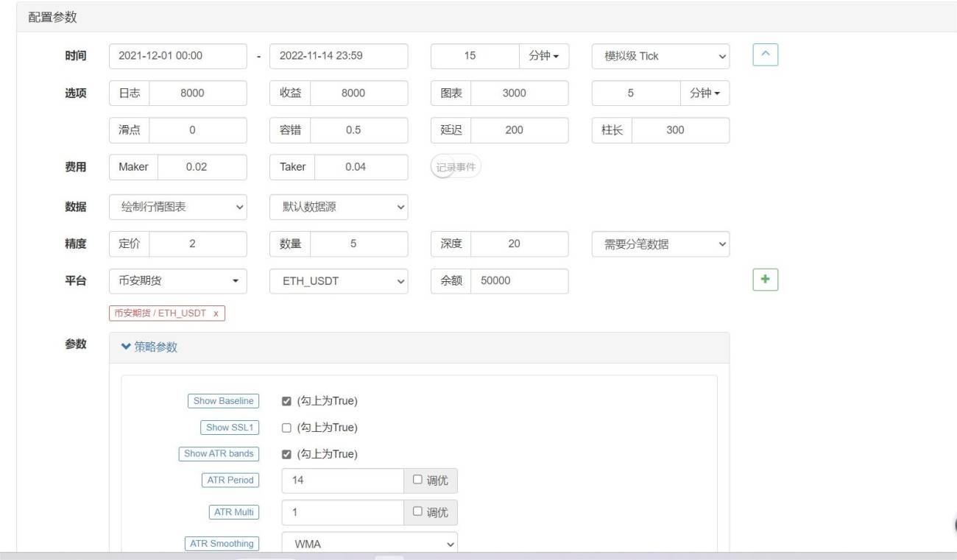
Task: Open the 需要分笔数据 dropdown
Action: point(660,244)
